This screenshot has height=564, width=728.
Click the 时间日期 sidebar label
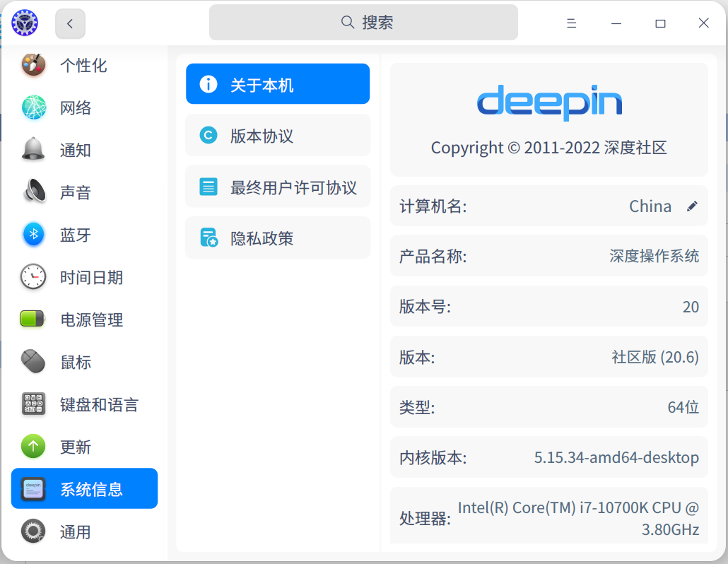91,277
